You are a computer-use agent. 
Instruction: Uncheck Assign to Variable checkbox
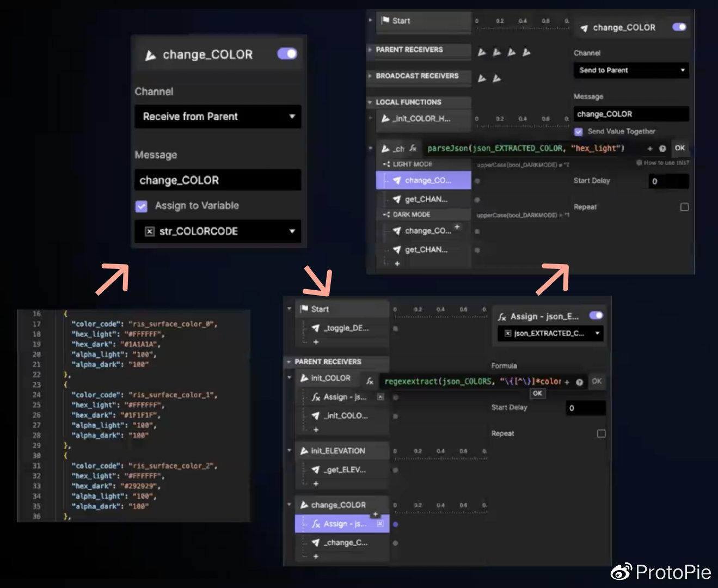pos(142,206)
